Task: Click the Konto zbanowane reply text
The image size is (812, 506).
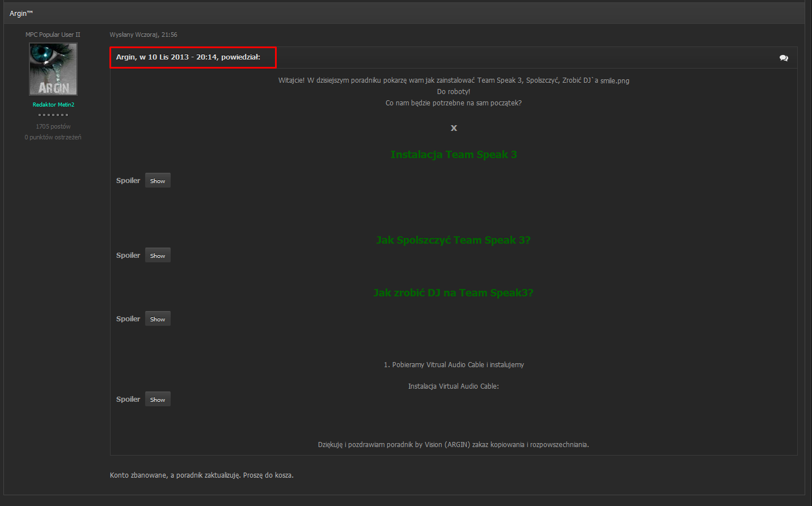Action: tap(202, 475)
